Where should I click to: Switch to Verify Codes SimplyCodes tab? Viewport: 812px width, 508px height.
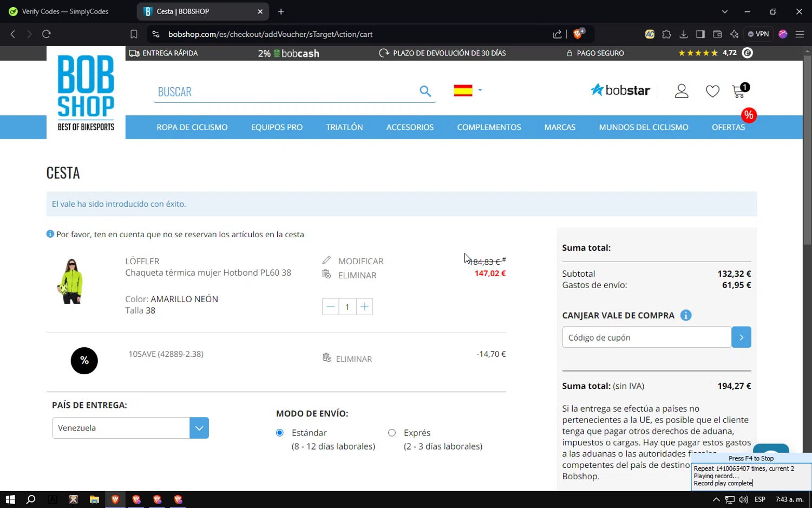(x=66, y=11)
